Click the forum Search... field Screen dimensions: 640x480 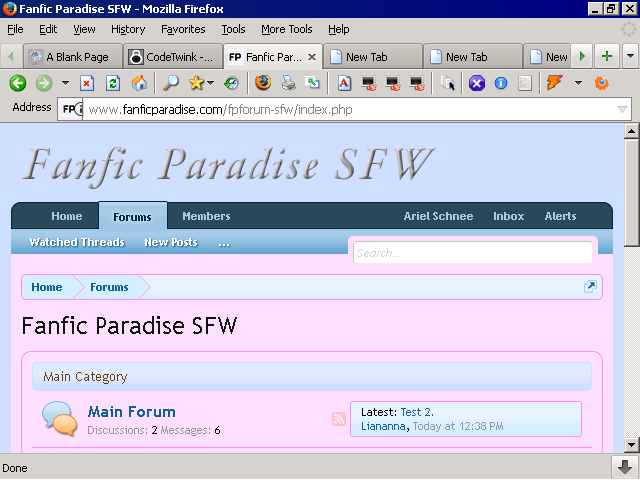pos(473,253)
